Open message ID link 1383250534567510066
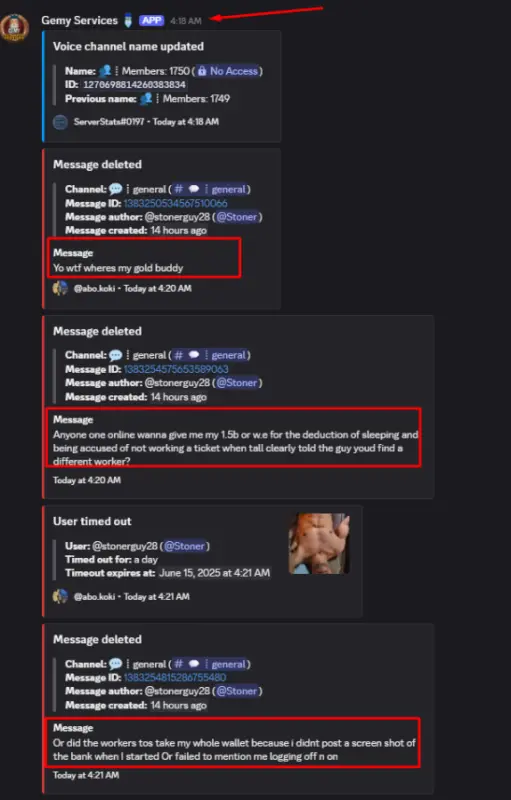The height and width of the screenshot is (800, 511). click(x=175, y=203)
